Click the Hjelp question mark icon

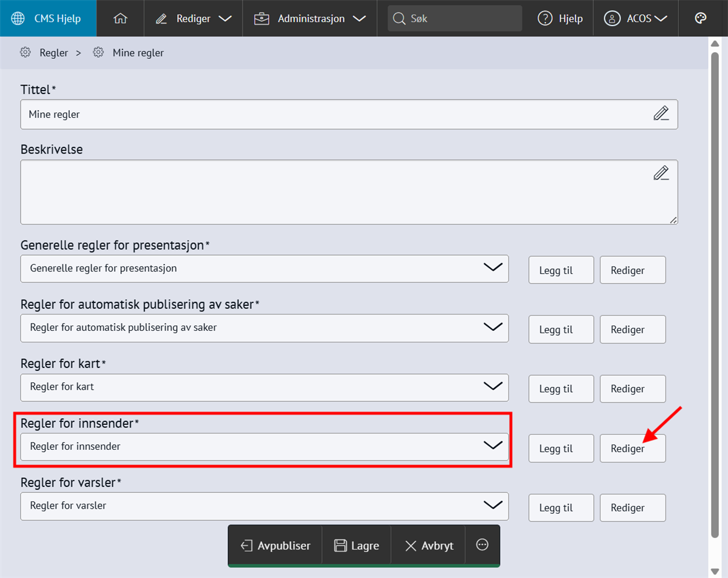545,18
